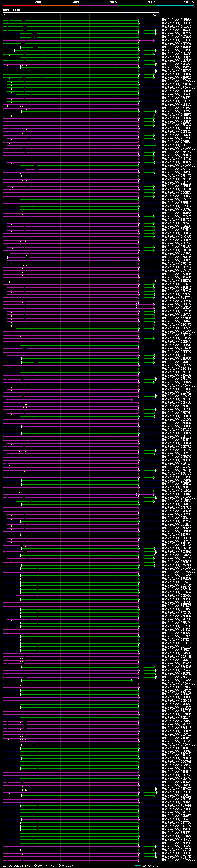Viewport: 197px width, 868px height.
Task: Open the UniRef100_C1ML08 hit
Action: coord(177,23)
